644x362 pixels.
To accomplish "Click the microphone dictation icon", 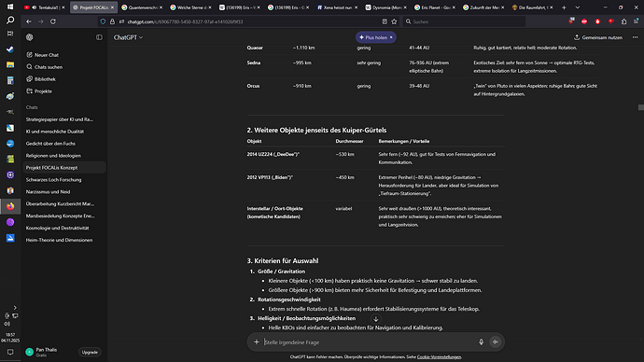I will click(x=481, y=341).
